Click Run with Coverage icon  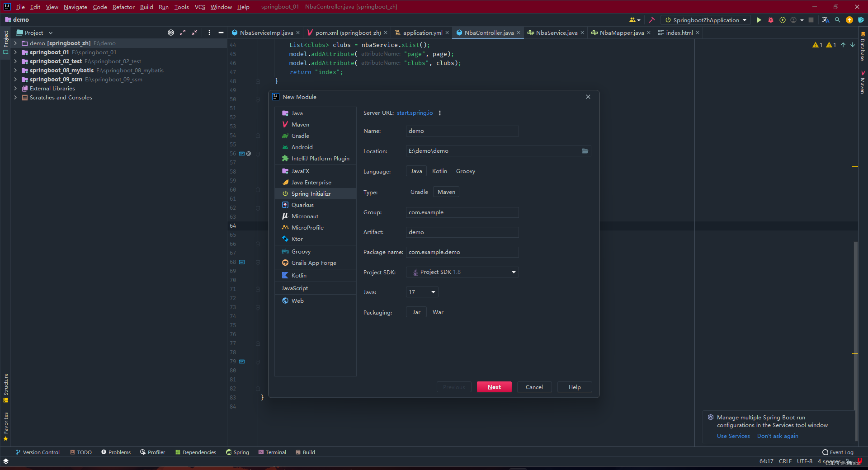coord(783,20)
